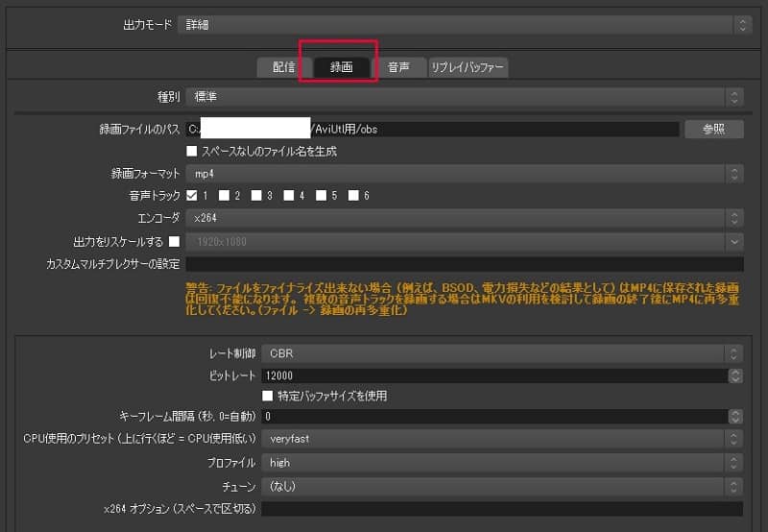This screenshot has width=768, height=532.
Task: Open the 出力モード dropdown showing 詳細
Action: [x=464, y=25]
